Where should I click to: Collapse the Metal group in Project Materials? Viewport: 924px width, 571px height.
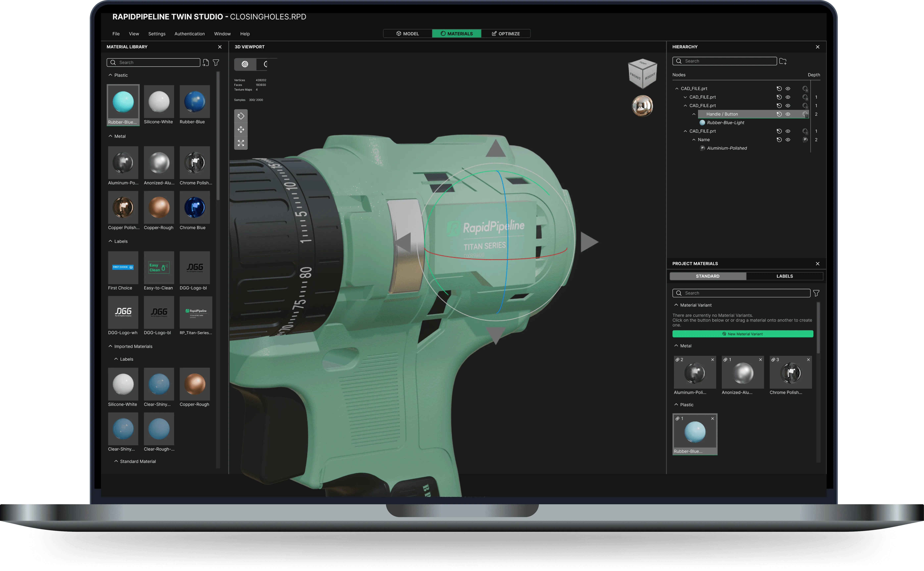(676, 346)
